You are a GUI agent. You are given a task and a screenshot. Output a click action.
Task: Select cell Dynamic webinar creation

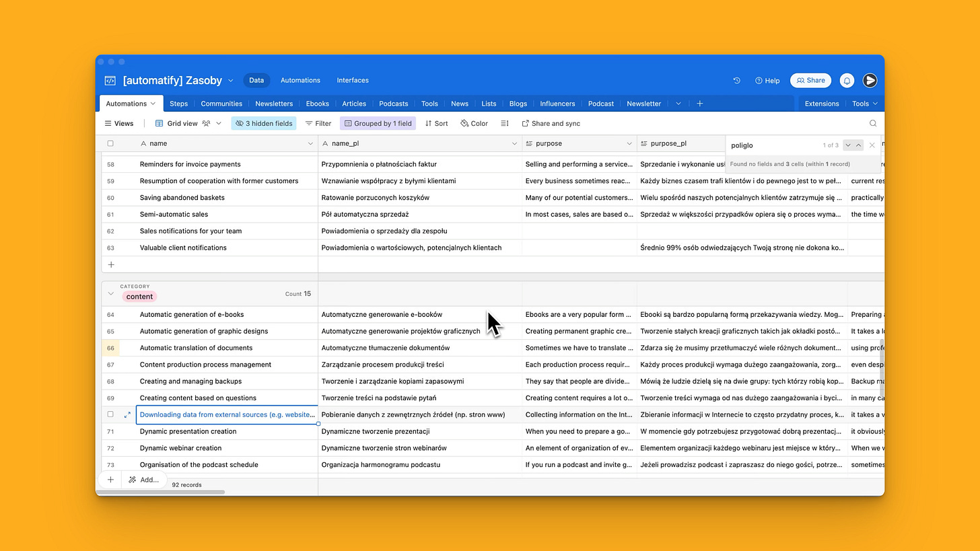pyautogui.click(x=227, y=448)
